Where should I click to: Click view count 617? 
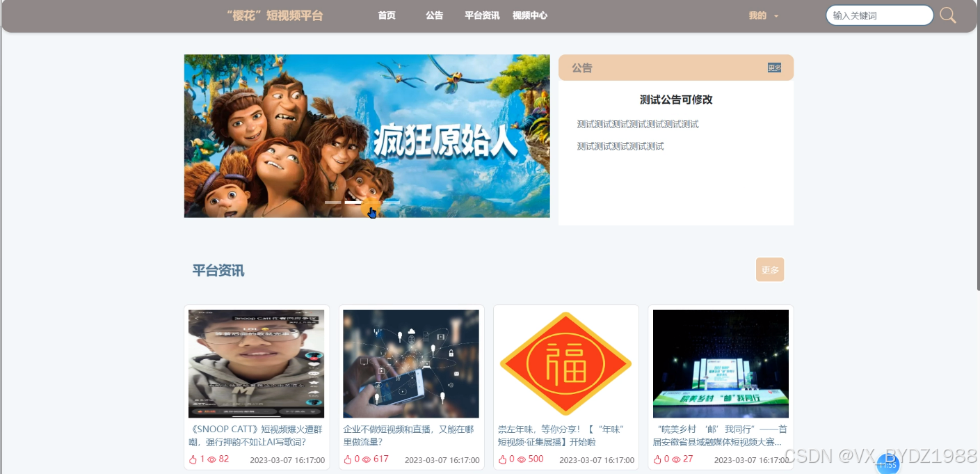381,459
